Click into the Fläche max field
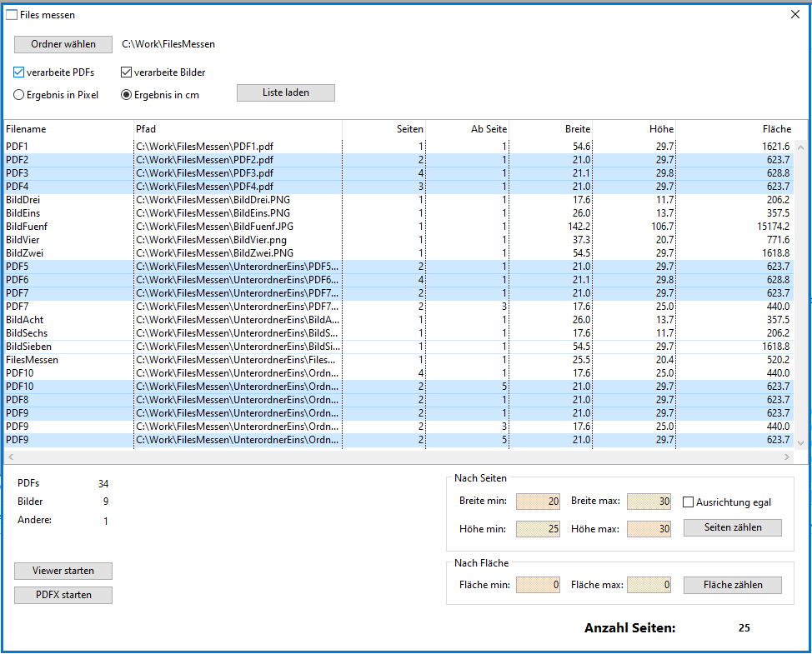The width and height of the screenshot is (812, 654). pyautogui.click(x=649, y=585)
